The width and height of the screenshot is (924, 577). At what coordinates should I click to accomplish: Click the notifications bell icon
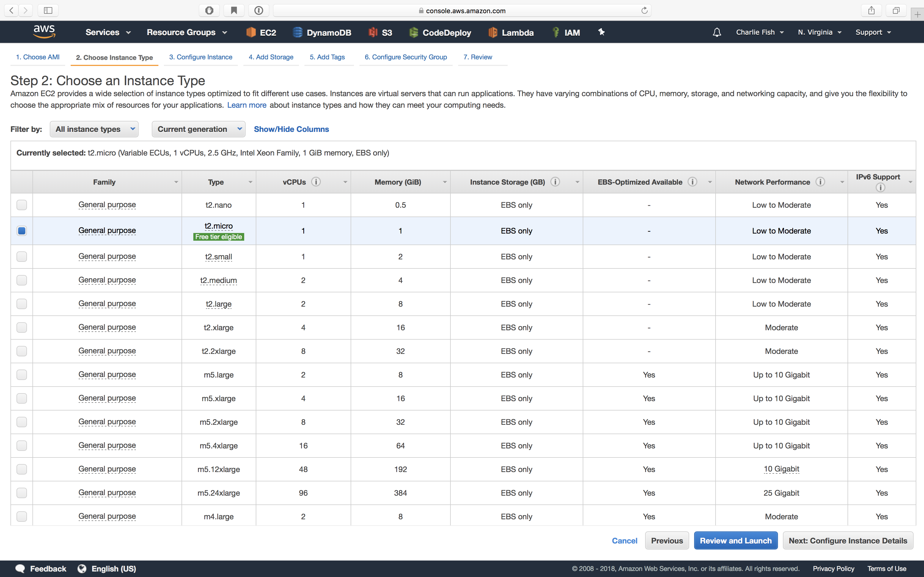click(717, 31)
